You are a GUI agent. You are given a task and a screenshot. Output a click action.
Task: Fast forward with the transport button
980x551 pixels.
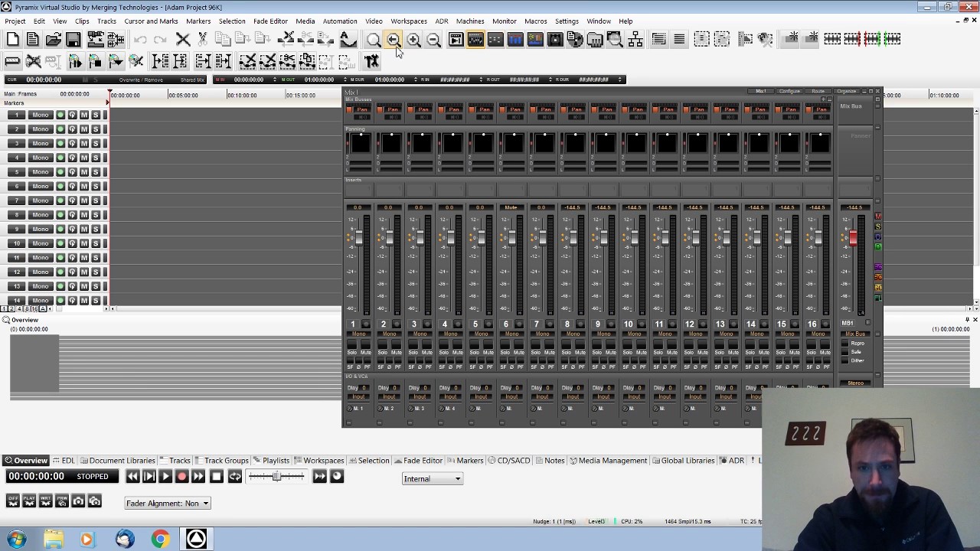point(198,477)
